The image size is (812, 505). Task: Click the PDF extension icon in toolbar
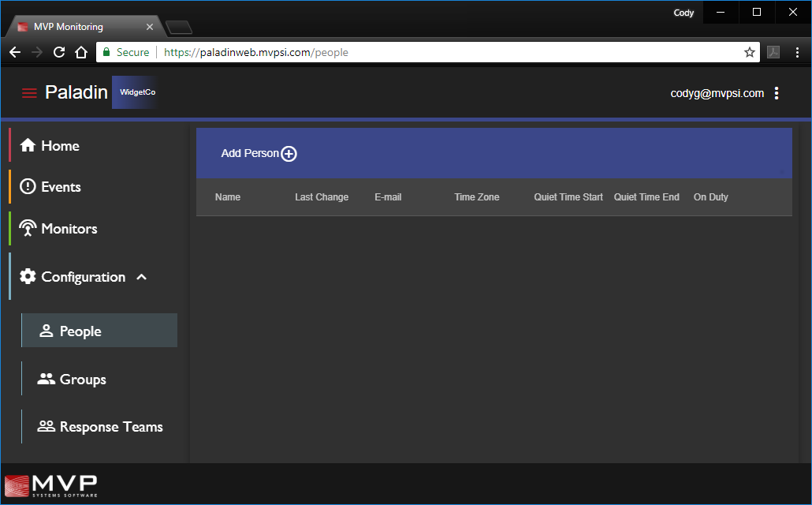coord(774,53)
